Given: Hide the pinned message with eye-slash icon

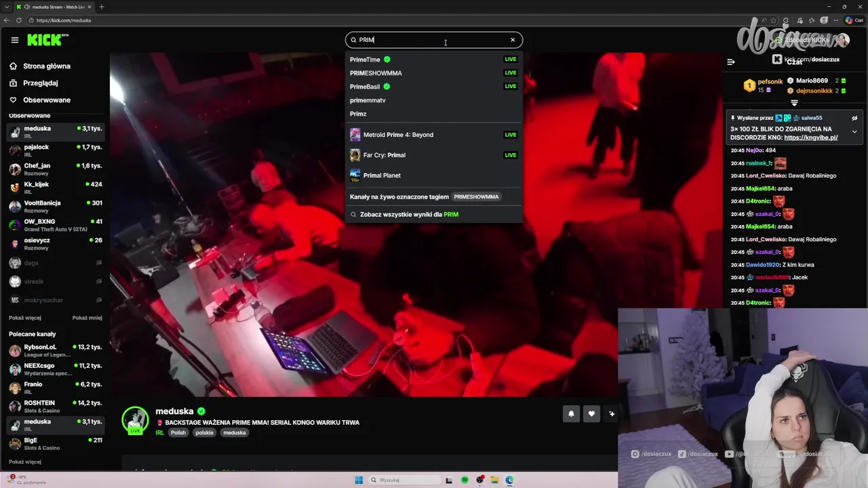Looking at the screenshot, I should pyautogui.click(x=854, y=118).
